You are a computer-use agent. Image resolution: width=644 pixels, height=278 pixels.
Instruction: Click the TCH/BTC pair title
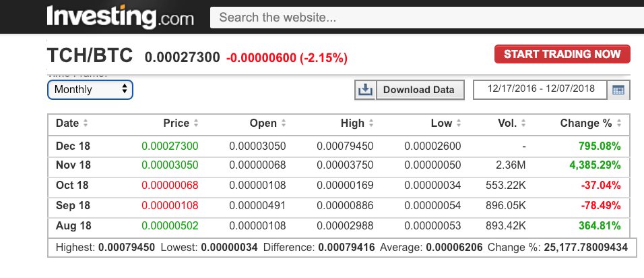coord(90,55)
